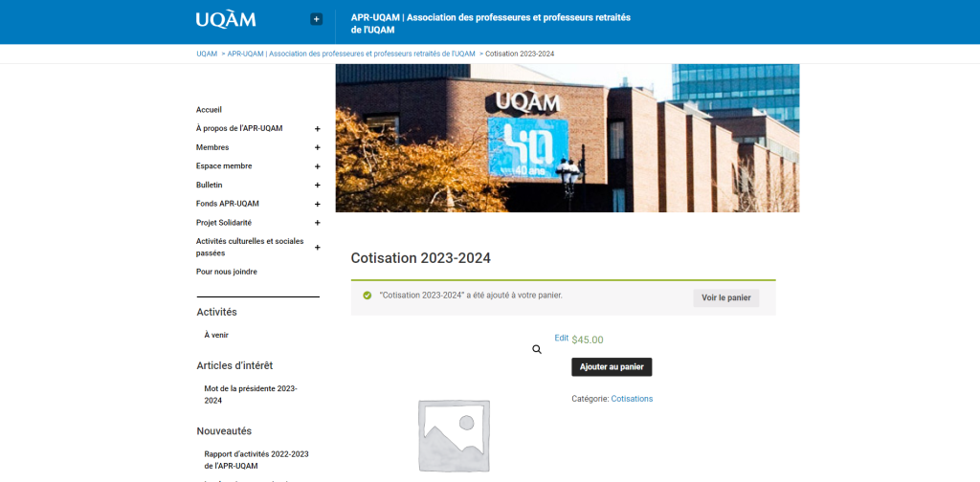Open Rapport d'activités 2022-2023 link
Viewport: 980px width, 482px height.
[x=256, y=460]
